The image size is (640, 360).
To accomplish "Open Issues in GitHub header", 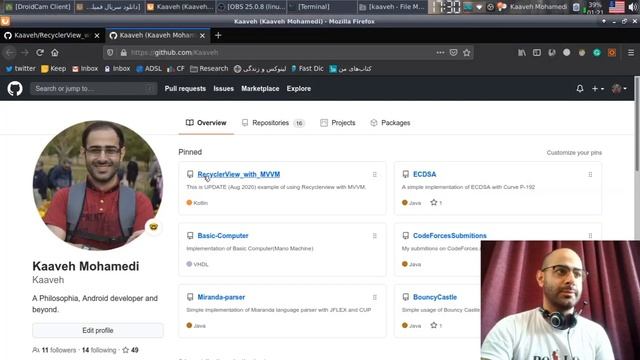I will click(224, 89).
